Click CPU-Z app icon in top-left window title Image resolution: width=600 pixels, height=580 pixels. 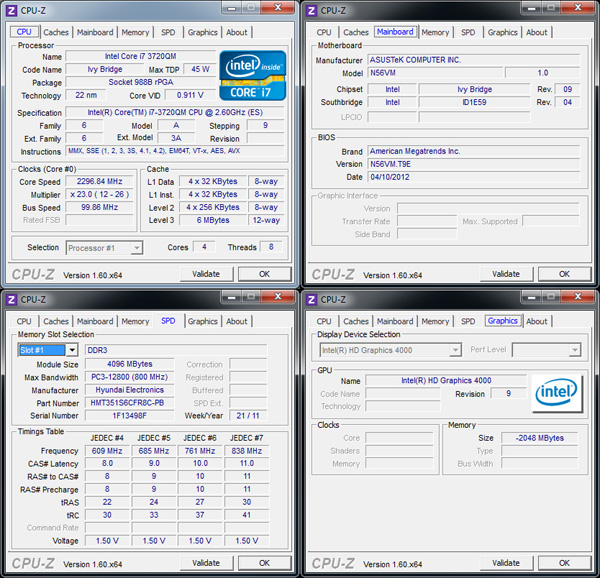pos(11,11)
